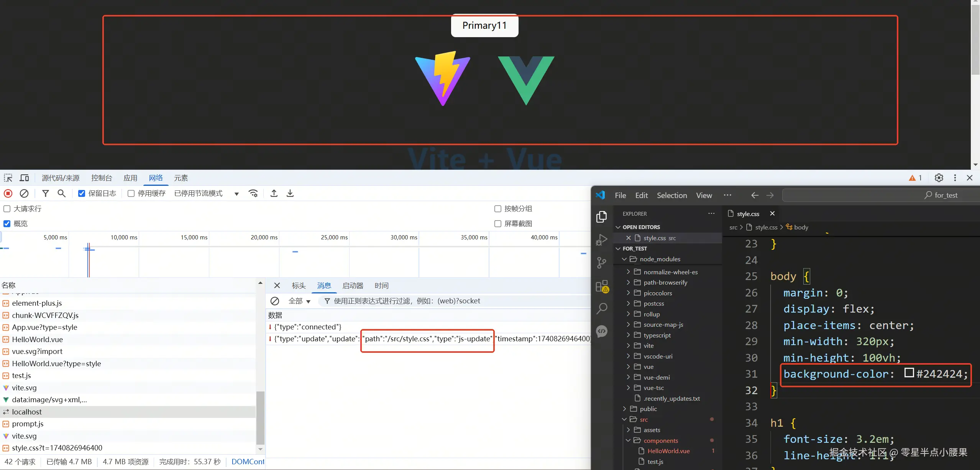
Task: Enable the 屏幕截图 checkbox
Action: (498, 224)
